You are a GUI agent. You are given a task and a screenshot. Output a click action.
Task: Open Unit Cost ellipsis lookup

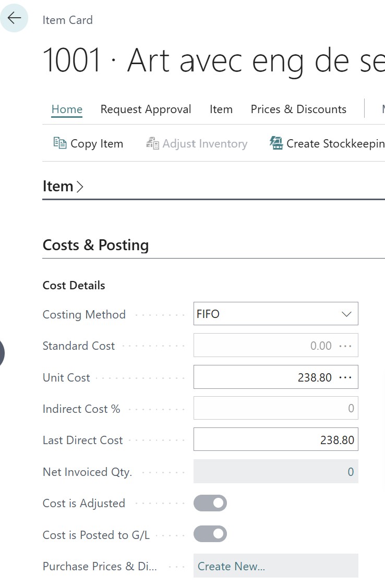[345, 377]
